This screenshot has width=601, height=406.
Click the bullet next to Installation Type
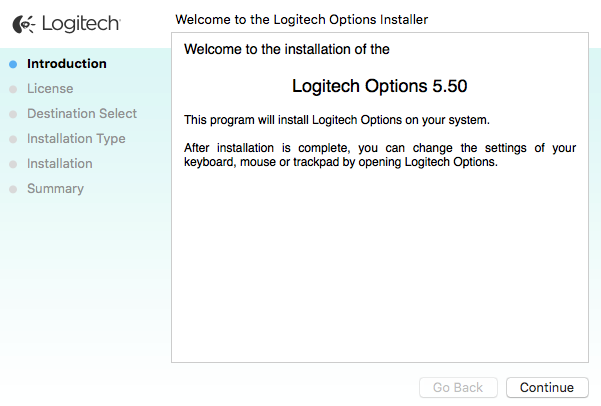pos(13,139)
